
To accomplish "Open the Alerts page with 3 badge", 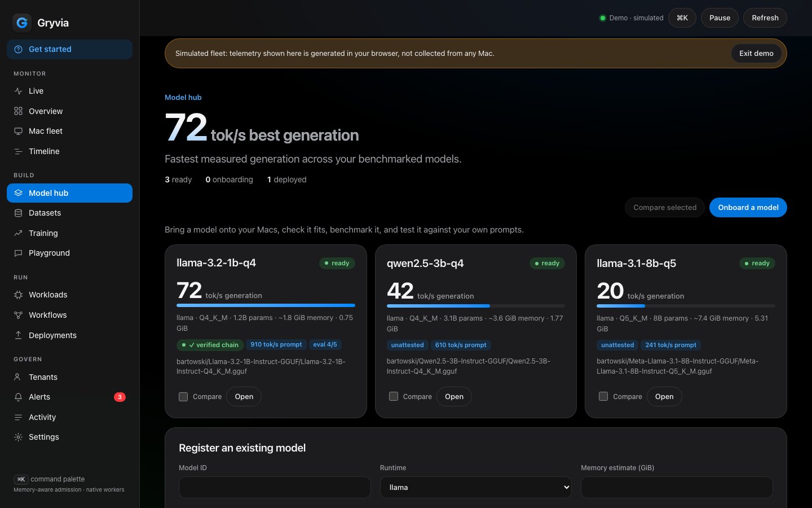I will click(69, 397).
